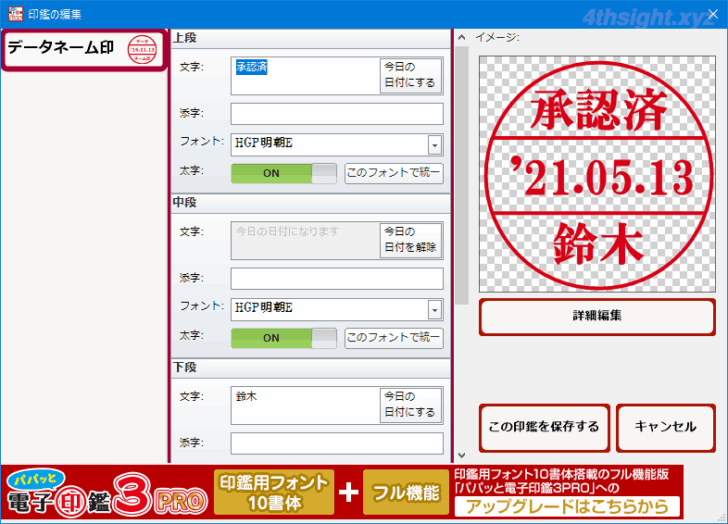This screenshot has height=524, width=728.
Task: Click the settings panel vertical scrollbar thumb
Action: 462,175
